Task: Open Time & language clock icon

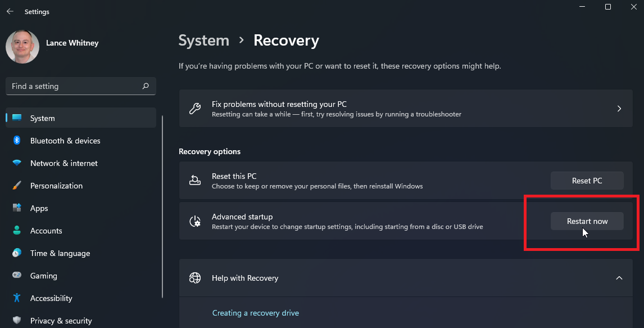Action: (17, 253)
